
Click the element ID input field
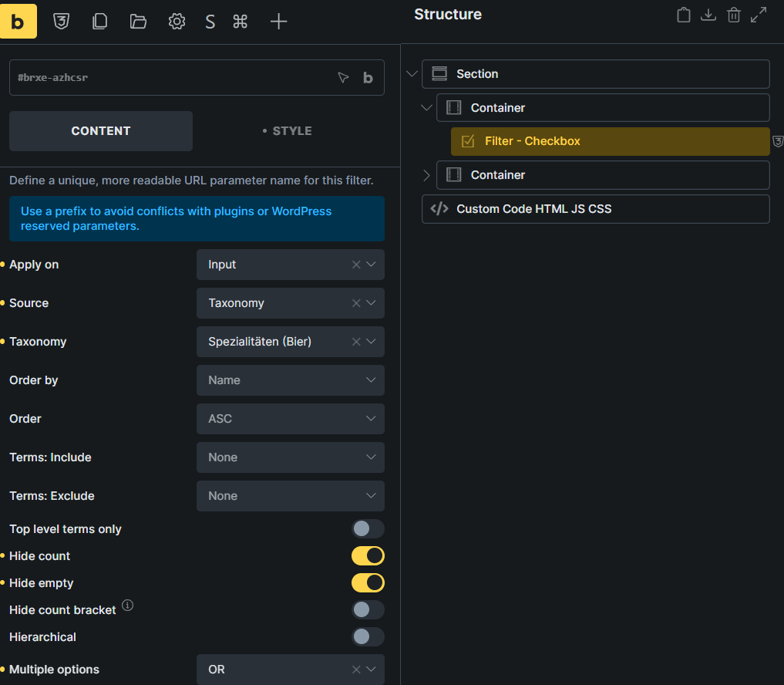[170, 78]
